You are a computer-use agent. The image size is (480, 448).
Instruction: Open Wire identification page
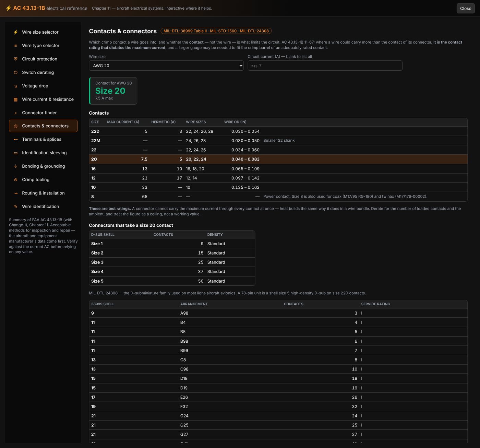point(43,207)
